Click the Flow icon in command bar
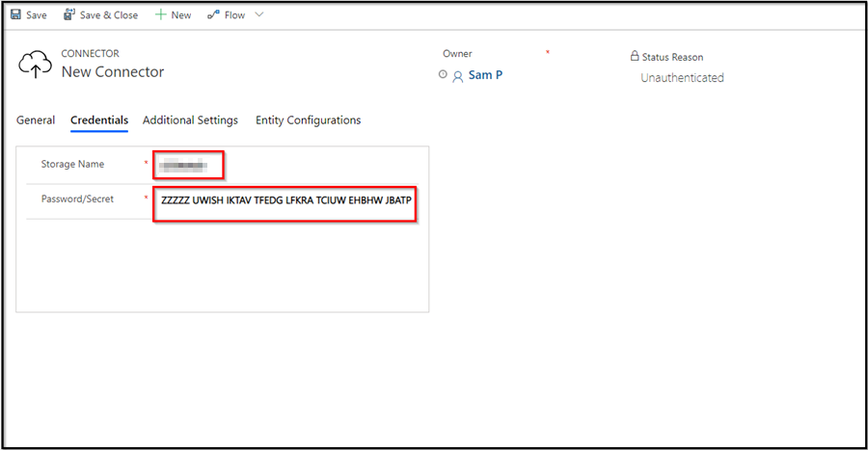The height and width of the screenshot is (450, 868). coord(213,15)
